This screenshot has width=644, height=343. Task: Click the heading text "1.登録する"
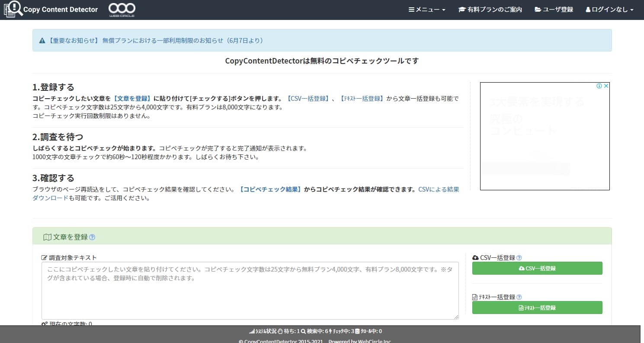[54, 87]
